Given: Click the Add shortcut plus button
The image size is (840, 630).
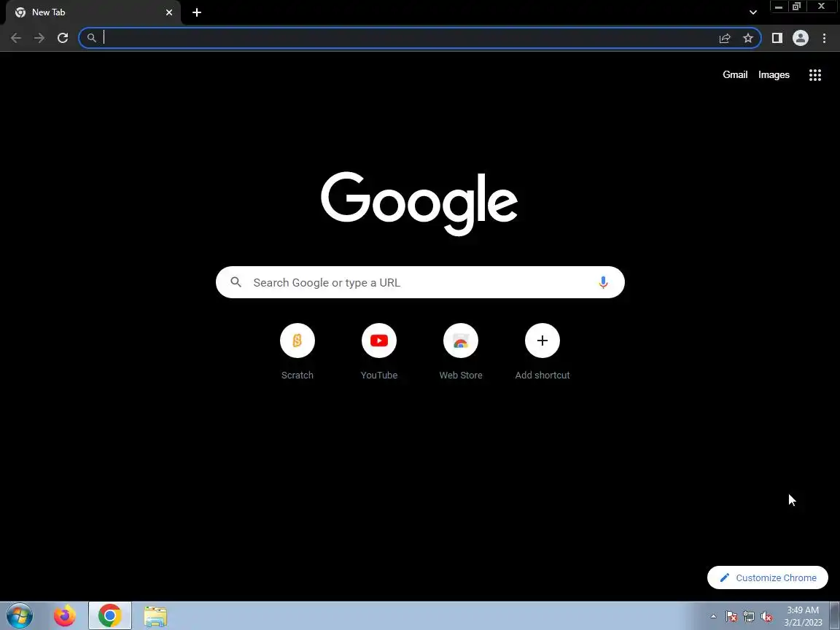Looking at the screenshot, I should [x=542, y=341].
